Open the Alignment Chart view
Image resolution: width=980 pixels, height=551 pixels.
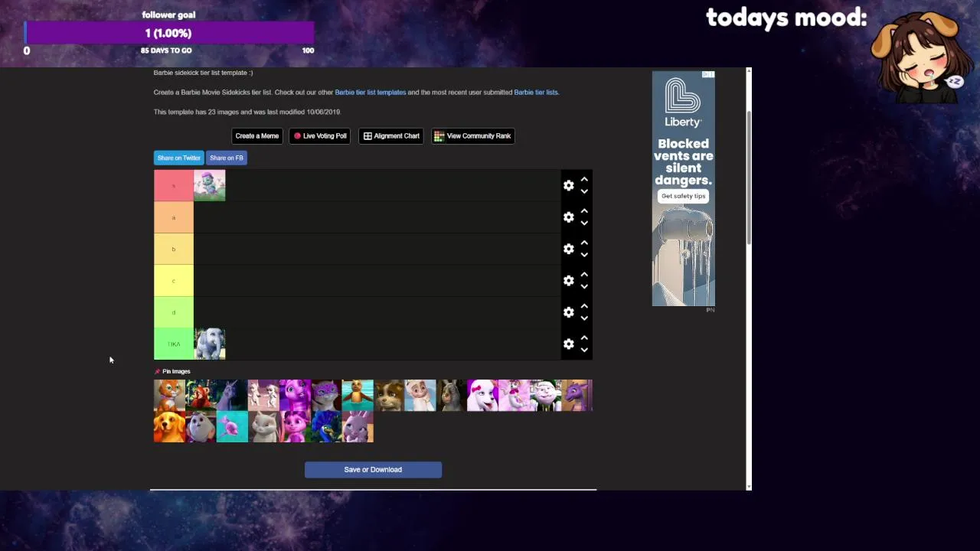[391, 136]
